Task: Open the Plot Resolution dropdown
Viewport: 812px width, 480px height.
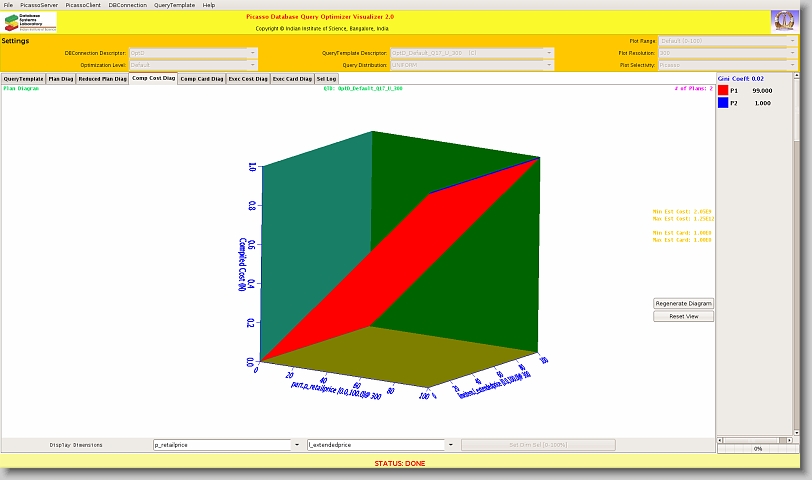Action: tap(792, 52)
